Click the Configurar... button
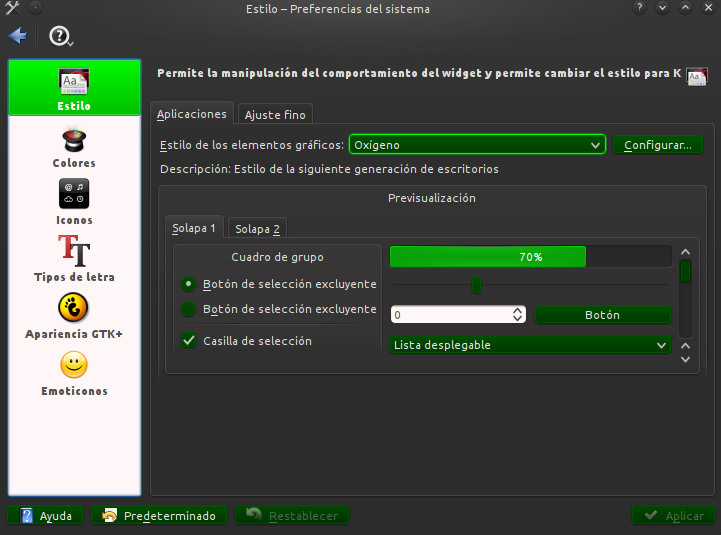 [x=658, y=145]
